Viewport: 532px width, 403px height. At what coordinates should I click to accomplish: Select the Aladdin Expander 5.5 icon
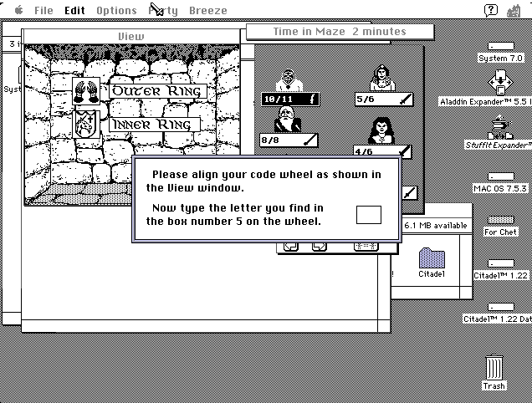pos(500,83)
